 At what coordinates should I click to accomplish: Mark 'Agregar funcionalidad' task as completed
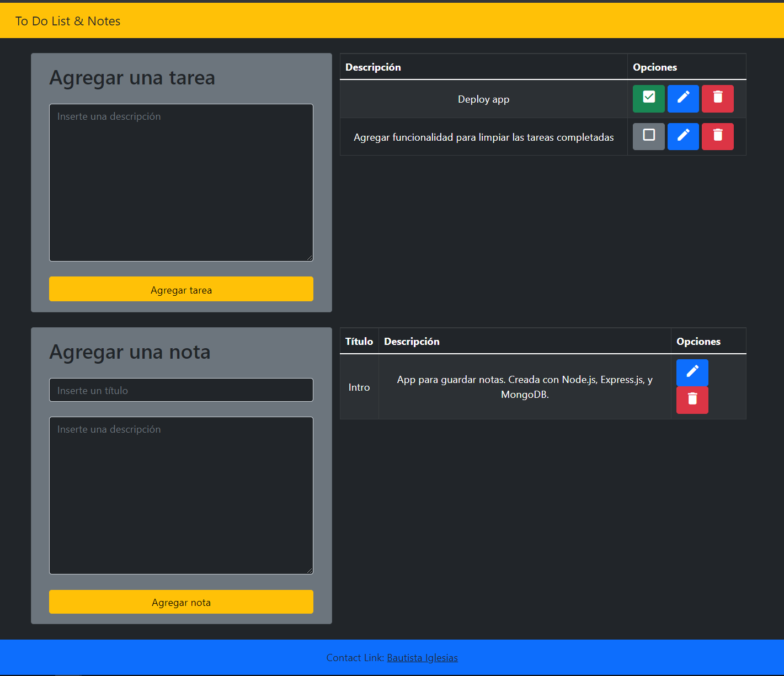[x=649, y=136]
